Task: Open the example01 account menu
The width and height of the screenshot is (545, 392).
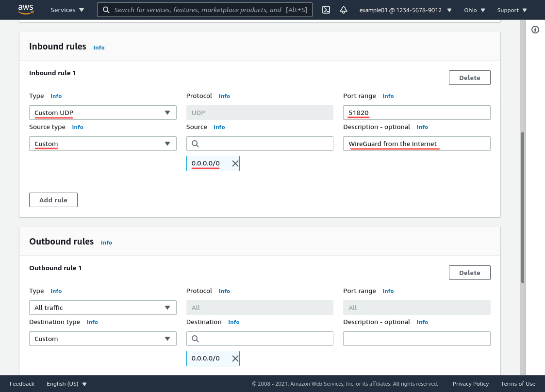Action: [x=405, y=10]
